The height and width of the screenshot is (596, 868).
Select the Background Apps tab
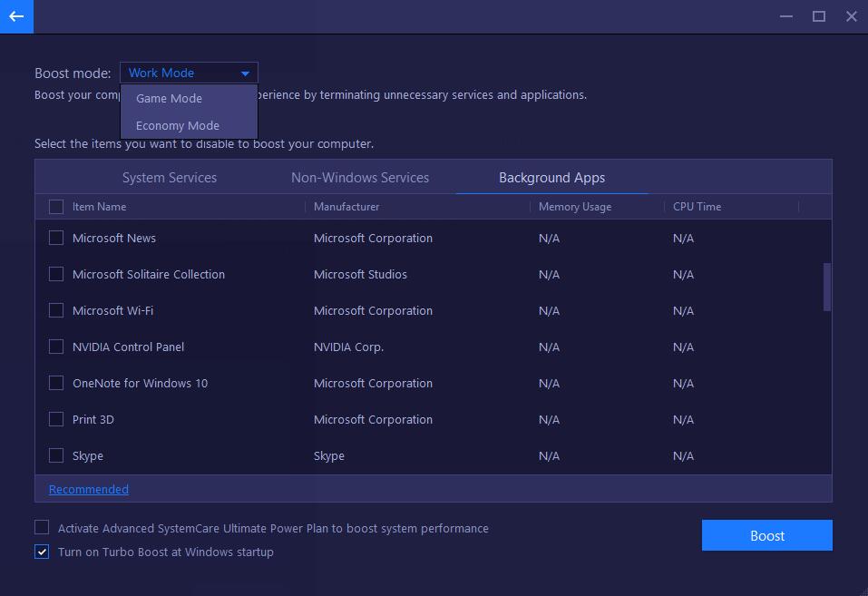(552, 178)
